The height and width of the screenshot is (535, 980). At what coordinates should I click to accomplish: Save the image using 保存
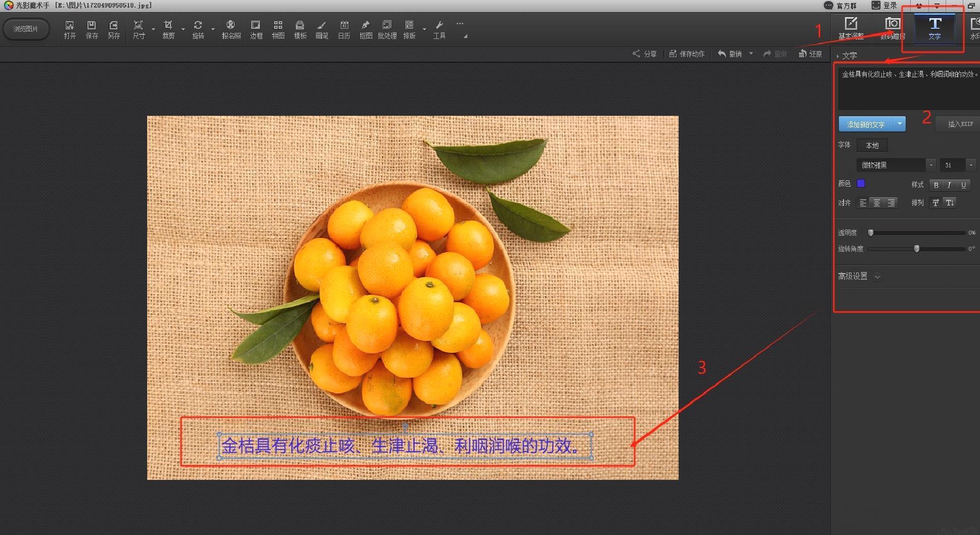(92, 30)
